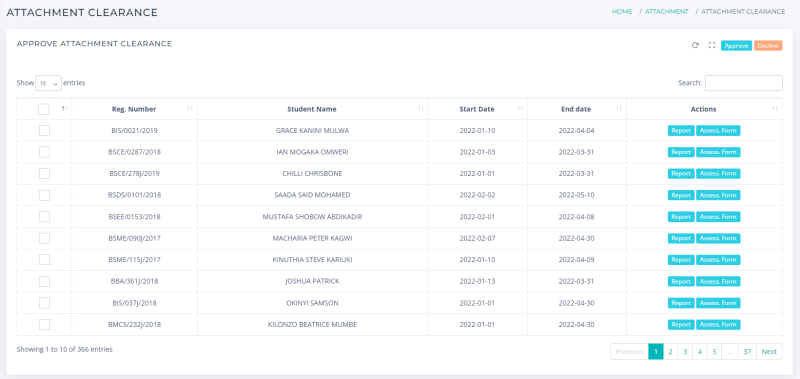Go to the HOME breadcrumb link

pos(622,11)
